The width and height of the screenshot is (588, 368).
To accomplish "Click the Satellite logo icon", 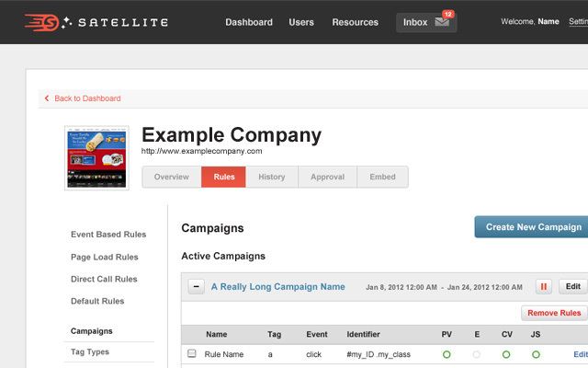I will 41,22.
